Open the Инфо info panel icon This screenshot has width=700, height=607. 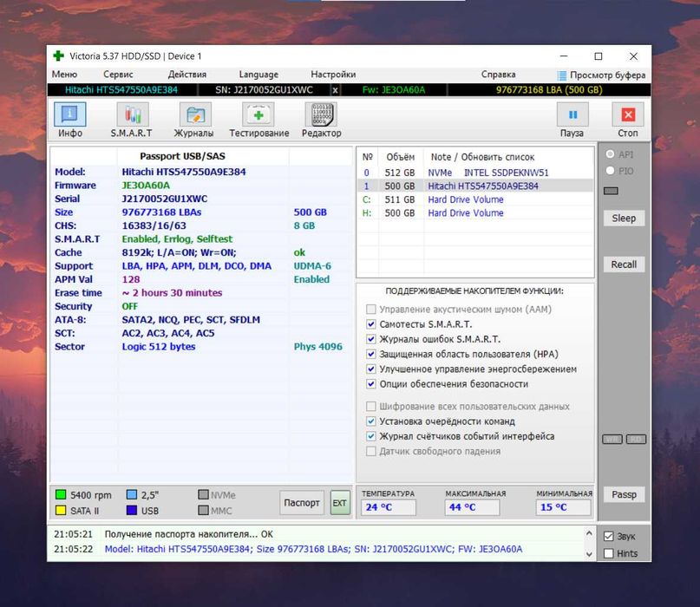coord(70,114)
